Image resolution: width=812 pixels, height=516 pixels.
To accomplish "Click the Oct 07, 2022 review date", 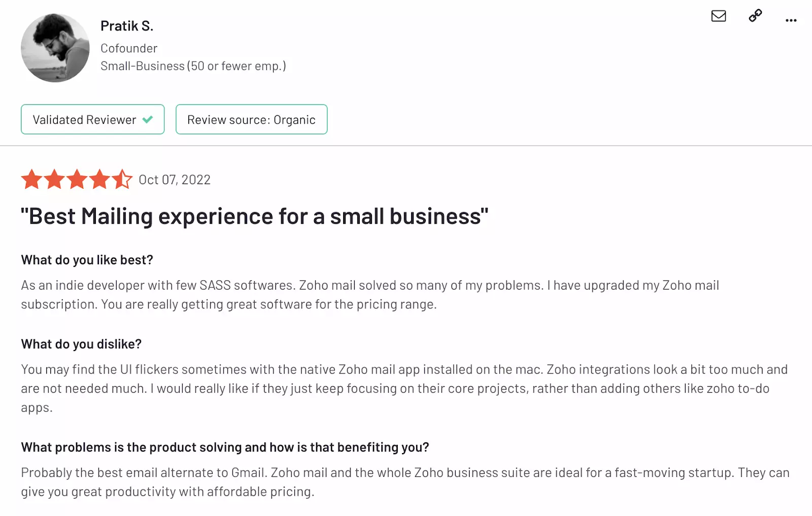I will point(175,180).
